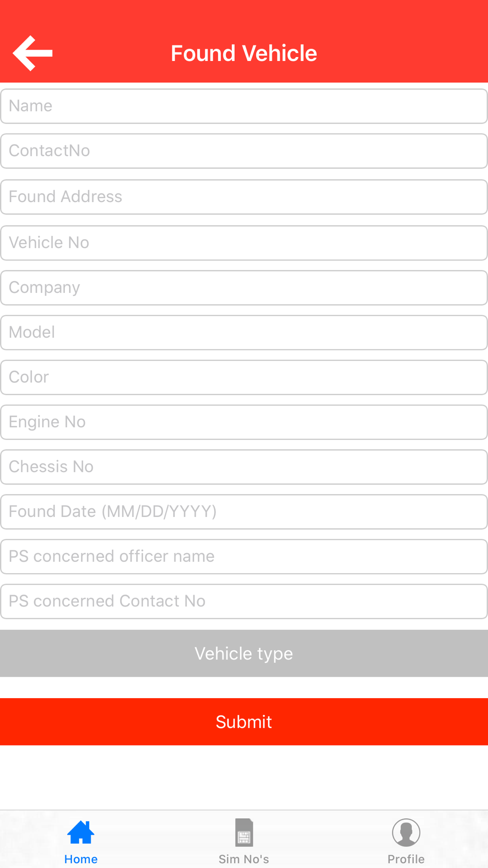Select the Found Address field
This screenshot has width=488, height=868.
pyautogui.click(x=244, y=197)
